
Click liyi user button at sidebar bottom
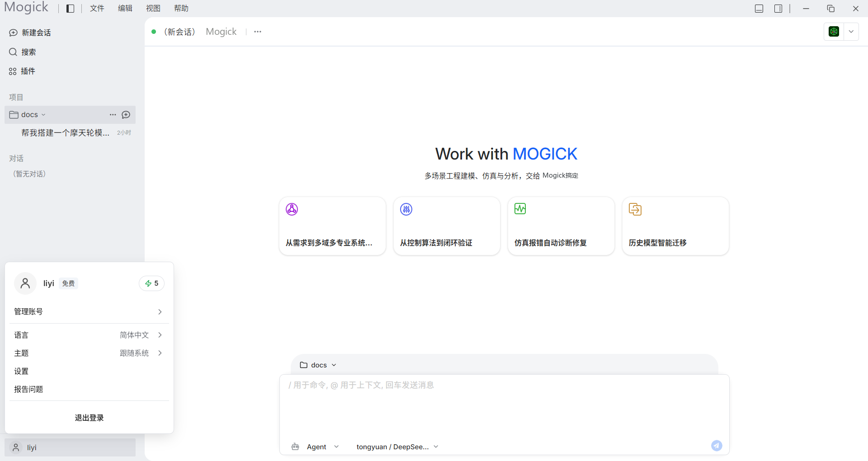(70, 447)
